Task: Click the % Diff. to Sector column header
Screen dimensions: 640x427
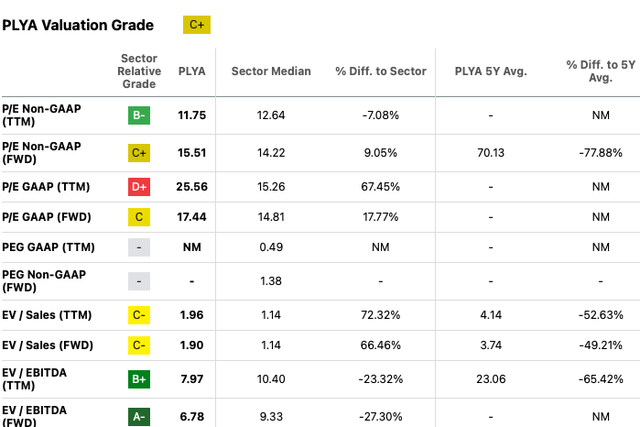Action: (x=381, y=71)
